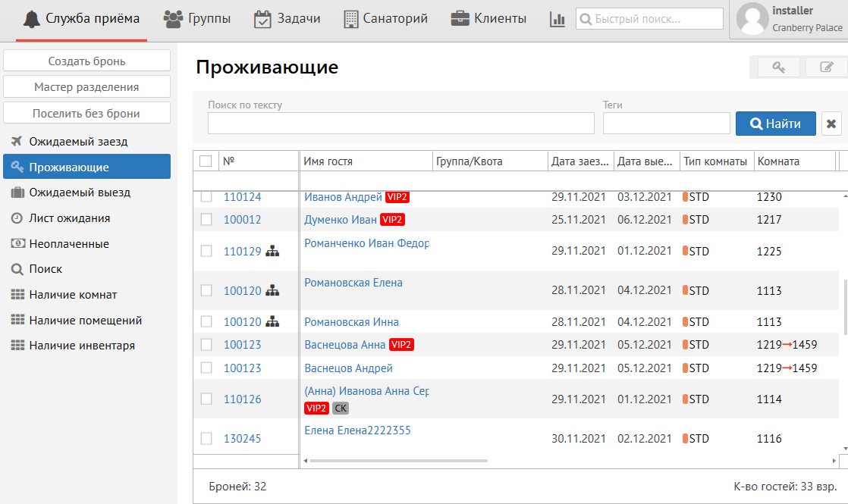Switch to the Группы menu tab
Image resolution: width=848 pixels, height=504 pixels.
tap(198, 19)
